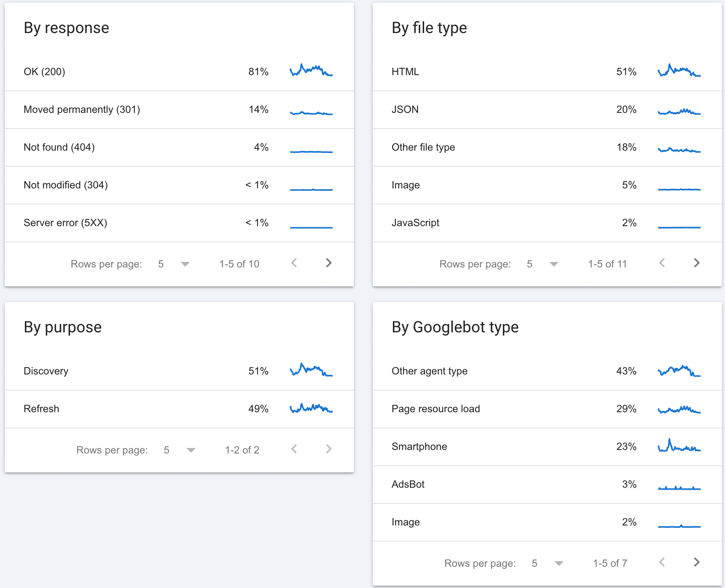Go to previous page in By Googlebot type
The image size is (725, 588).
[662, 562]
